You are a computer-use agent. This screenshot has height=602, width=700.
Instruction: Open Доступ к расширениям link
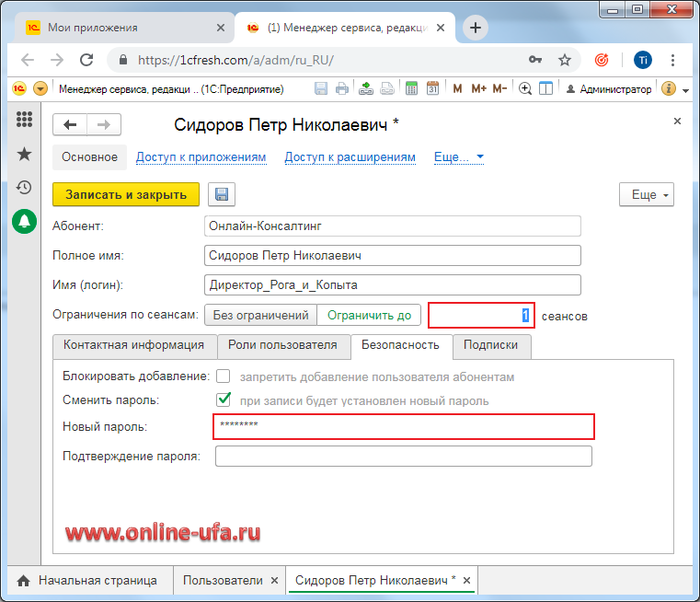coord(350,157)
